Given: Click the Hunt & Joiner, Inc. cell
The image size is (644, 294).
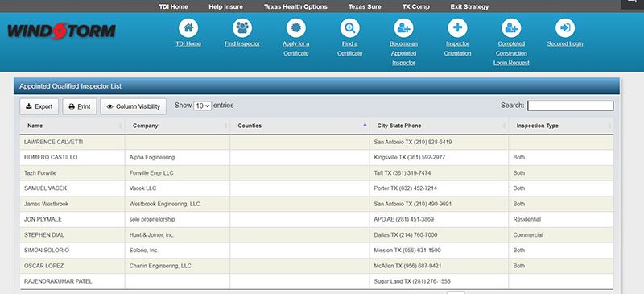Looking at the screenshot, I should click(177, 234).
